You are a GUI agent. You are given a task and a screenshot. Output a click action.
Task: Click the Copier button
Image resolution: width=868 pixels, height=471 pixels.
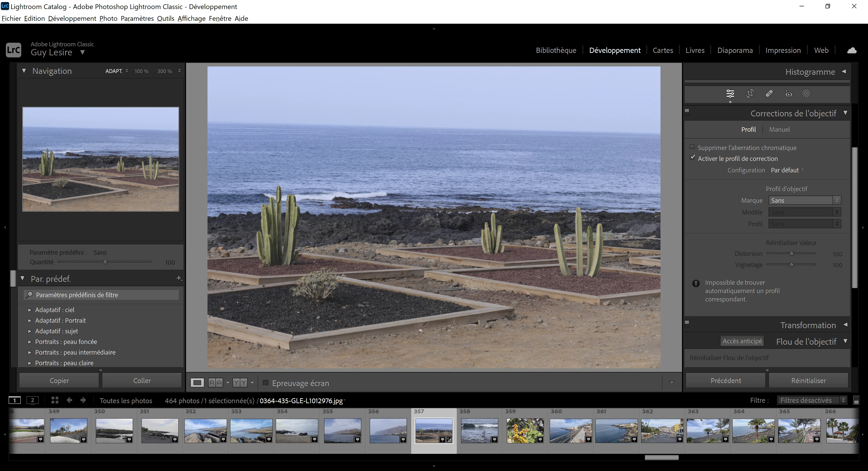(59, 381)
